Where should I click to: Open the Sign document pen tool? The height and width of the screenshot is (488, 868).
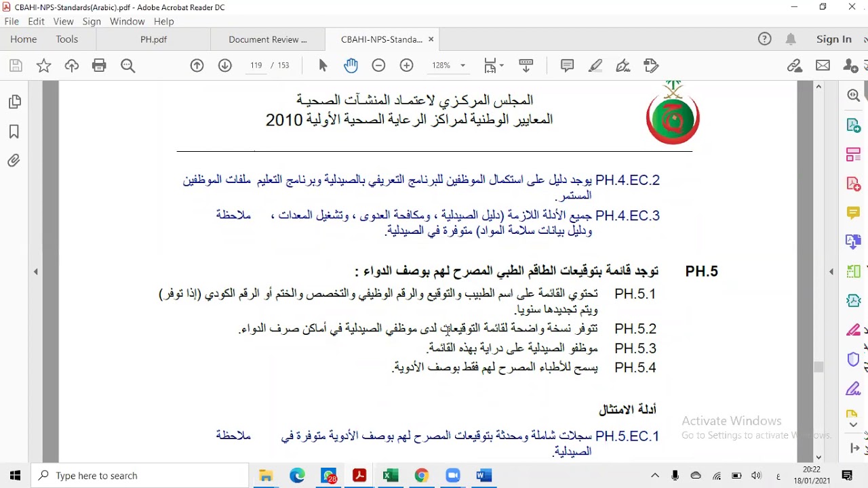coord(623,66)
